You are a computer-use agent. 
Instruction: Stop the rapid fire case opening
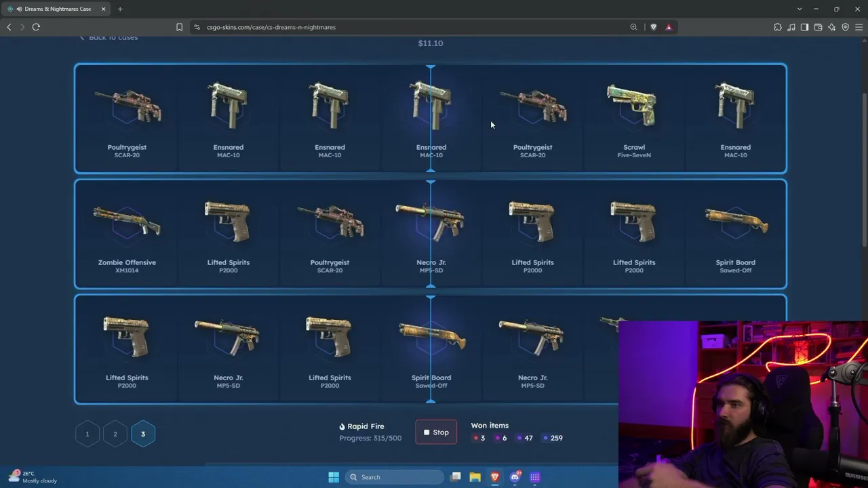pos(437,432)
